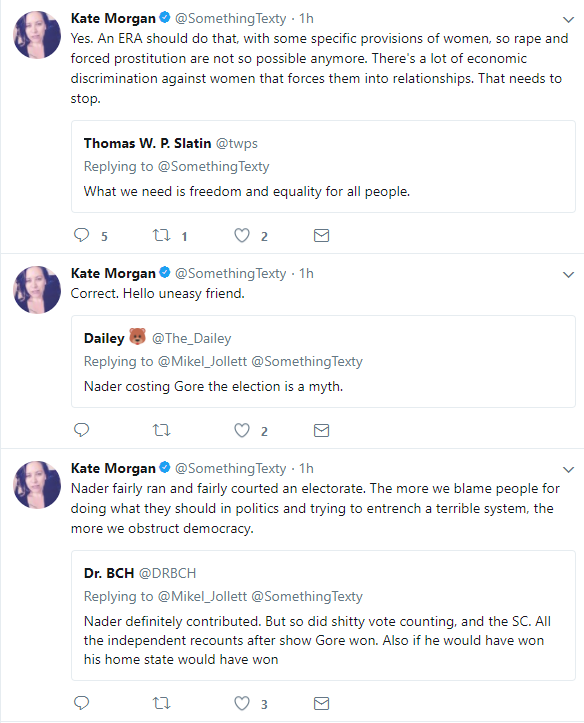
Task: Open dropdown chevron on Nader fairly ran tweet
Action: tap(568, 470)
